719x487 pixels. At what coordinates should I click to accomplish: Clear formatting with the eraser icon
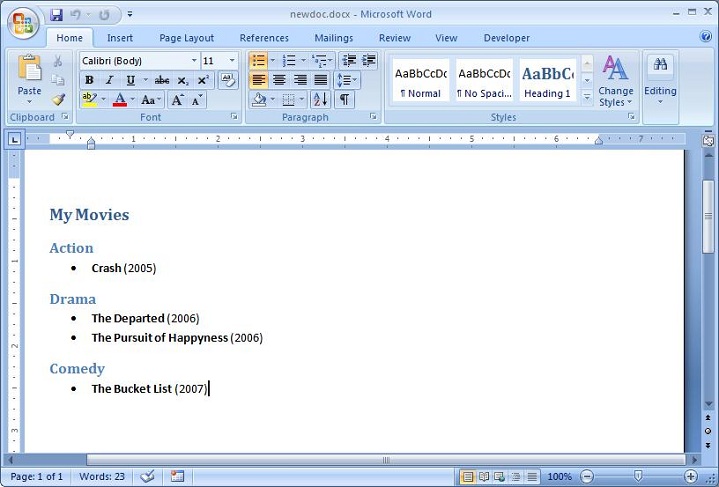point(228,80)
